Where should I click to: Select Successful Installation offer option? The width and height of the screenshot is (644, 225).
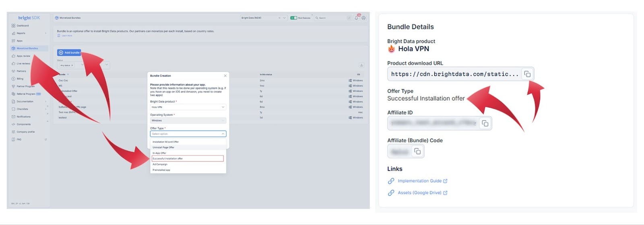(187, 159)
